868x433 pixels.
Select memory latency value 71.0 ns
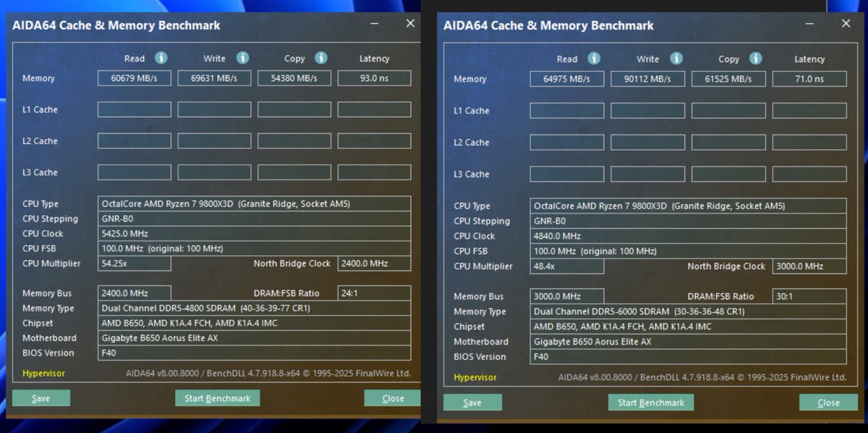(809, 79)
